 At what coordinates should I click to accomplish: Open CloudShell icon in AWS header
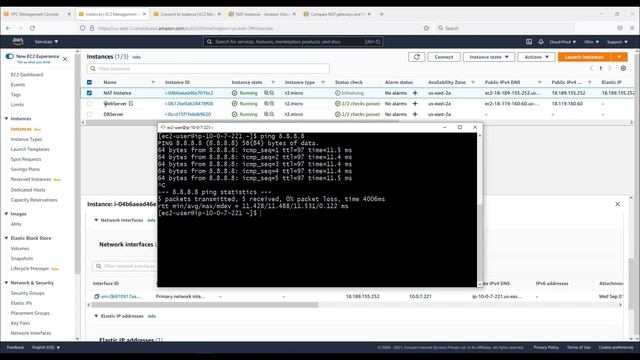coord(529,42)
